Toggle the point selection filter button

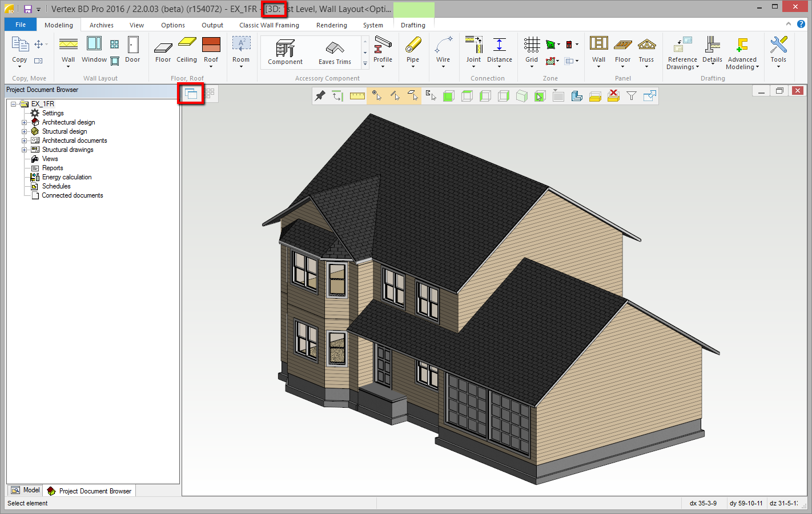(x=376, y=96)
